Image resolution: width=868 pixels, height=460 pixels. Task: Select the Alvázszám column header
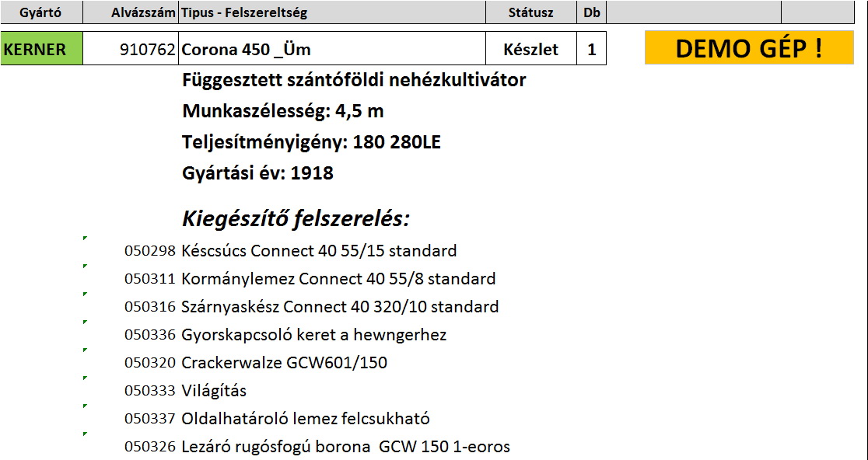[131, 12]
